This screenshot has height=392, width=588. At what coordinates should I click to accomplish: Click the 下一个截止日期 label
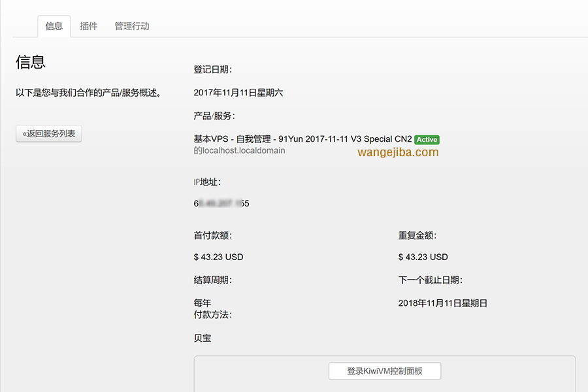point(431,280)
